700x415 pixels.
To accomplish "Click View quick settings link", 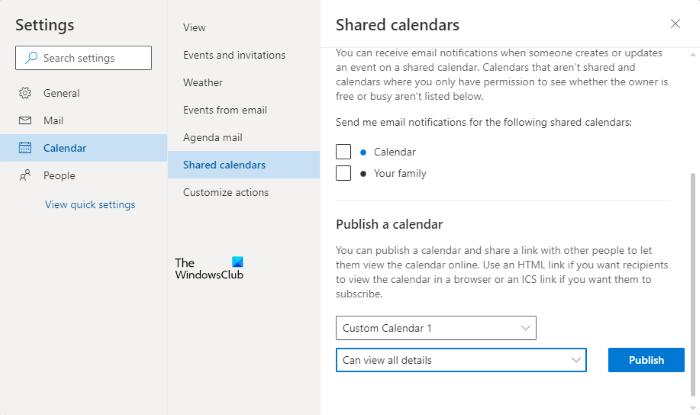I will [90, 205].
